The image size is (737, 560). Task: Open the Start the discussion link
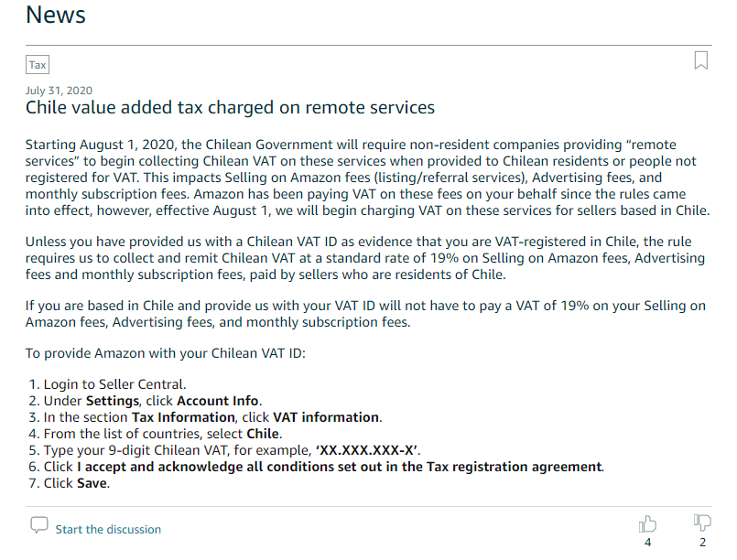(108, 529)
